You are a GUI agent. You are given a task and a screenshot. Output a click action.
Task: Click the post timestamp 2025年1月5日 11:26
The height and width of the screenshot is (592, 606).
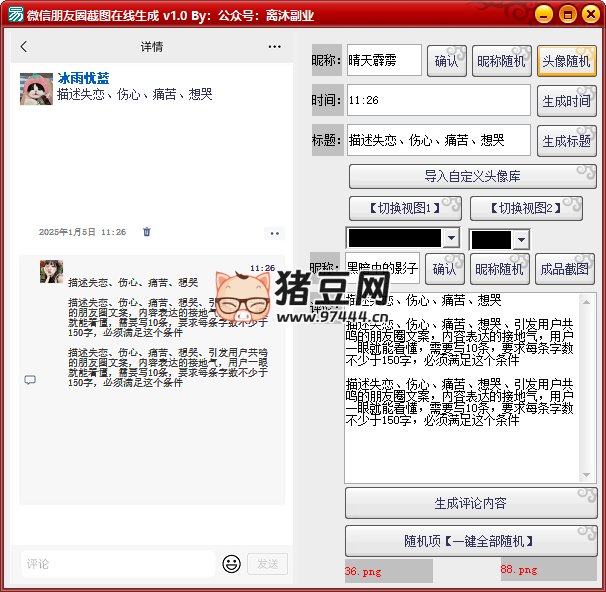[82, 232]
